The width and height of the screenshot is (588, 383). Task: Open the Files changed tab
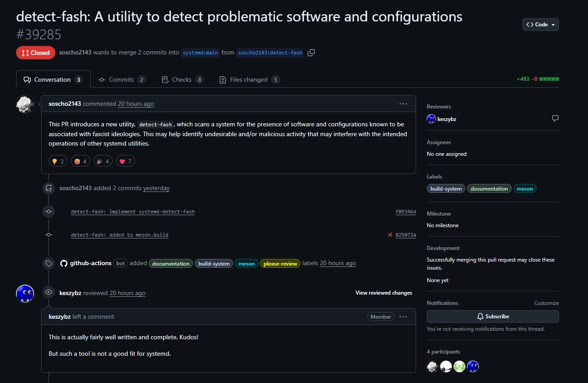point(249,80)
